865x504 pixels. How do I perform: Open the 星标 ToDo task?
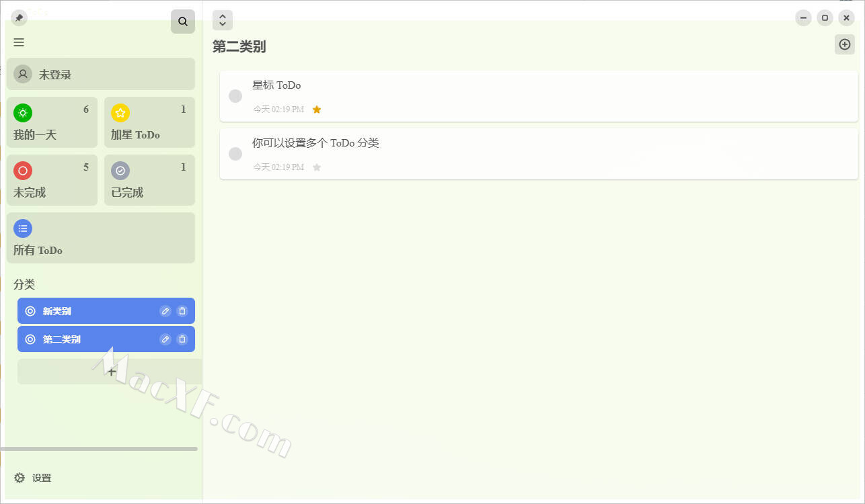click(539, 96)
